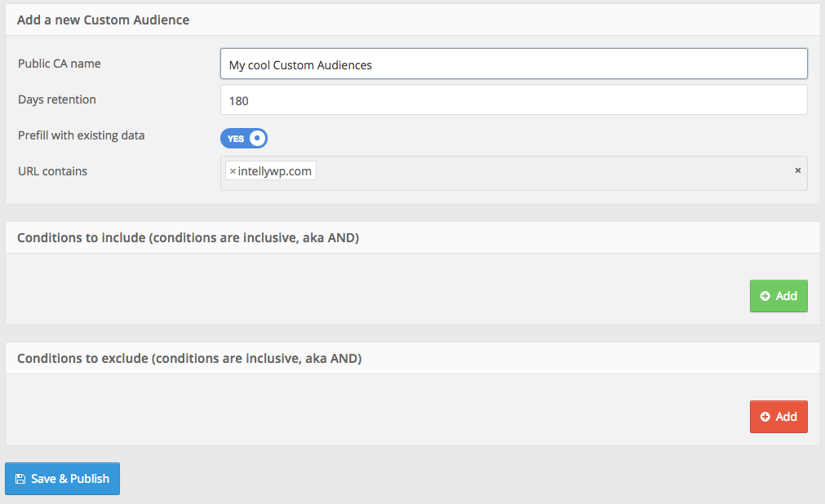Clear all entries in URL contains field
This screenshot has width=825, height=504.
pyautogui.click(x=797, y=170)
